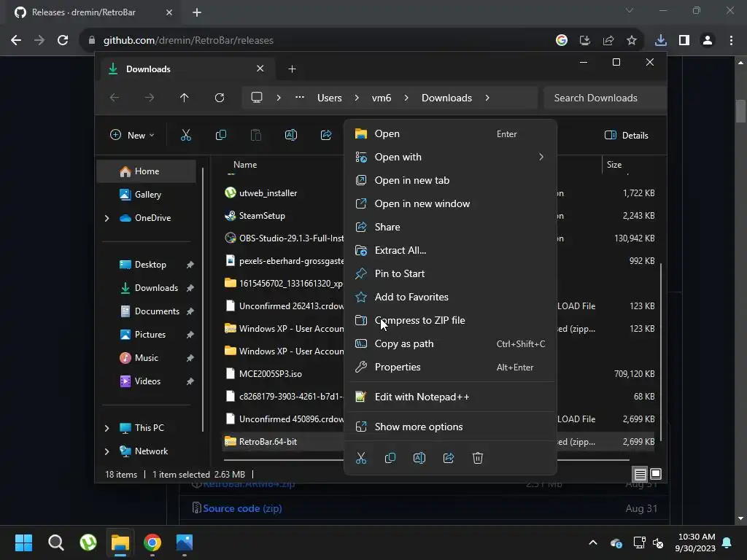This screenshot has width=747, height=560.
Task: Open Chrome profile icon
Action: click(x=708, y=41)
